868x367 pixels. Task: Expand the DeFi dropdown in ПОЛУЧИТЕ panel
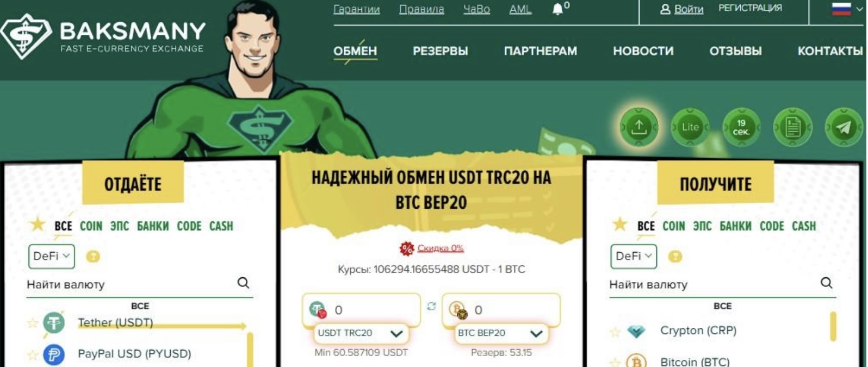pos(634,256)
